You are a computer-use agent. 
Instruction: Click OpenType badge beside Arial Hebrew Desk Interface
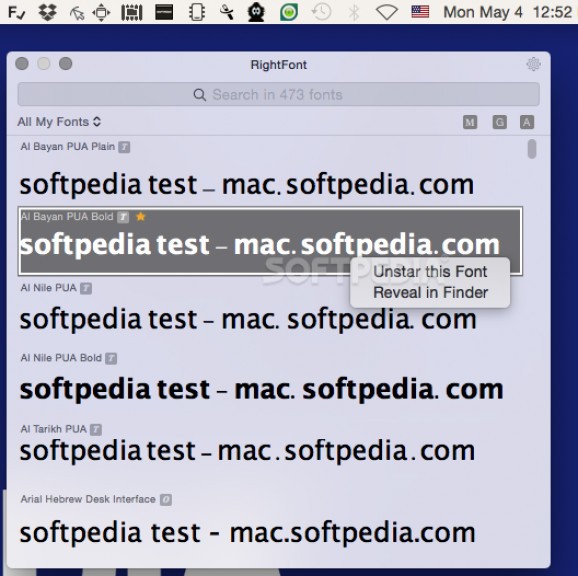(166, 500)
